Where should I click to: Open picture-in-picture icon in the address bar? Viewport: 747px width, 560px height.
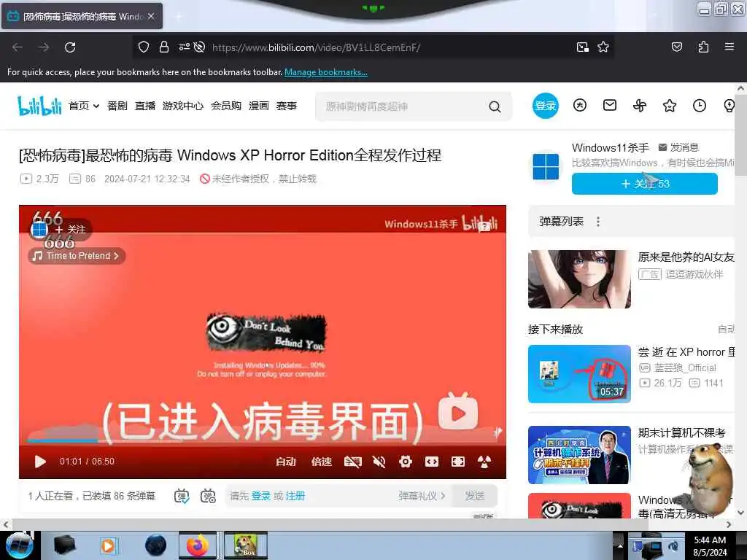tap(583, 47)
